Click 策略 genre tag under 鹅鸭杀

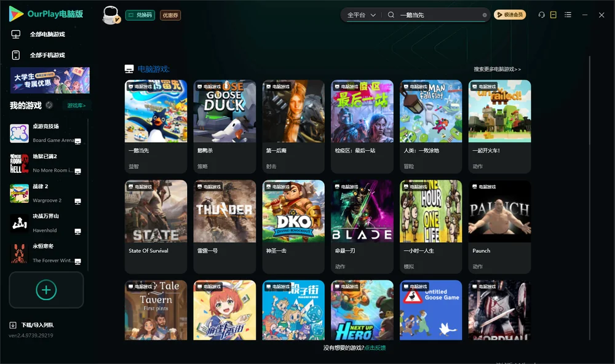(x=202, y=166)
